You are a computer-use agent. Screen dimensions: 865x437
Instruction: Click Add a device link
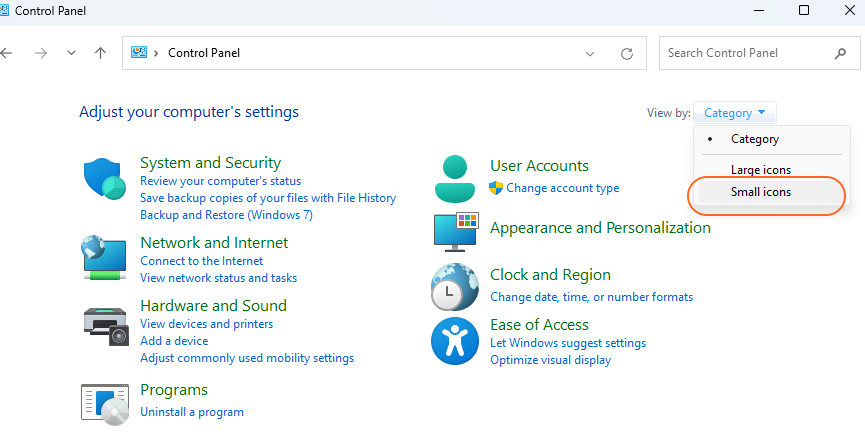174,341
